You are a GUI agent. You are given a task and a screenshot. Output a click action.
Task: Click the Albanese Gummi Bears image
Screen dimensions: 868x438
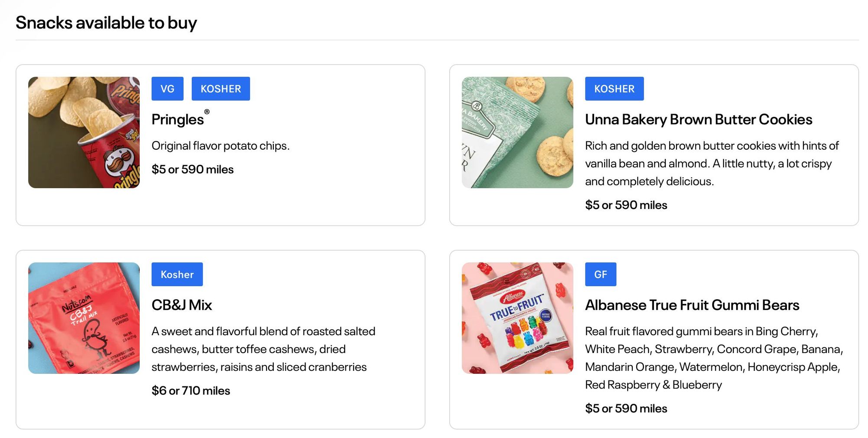coord(517,318)
